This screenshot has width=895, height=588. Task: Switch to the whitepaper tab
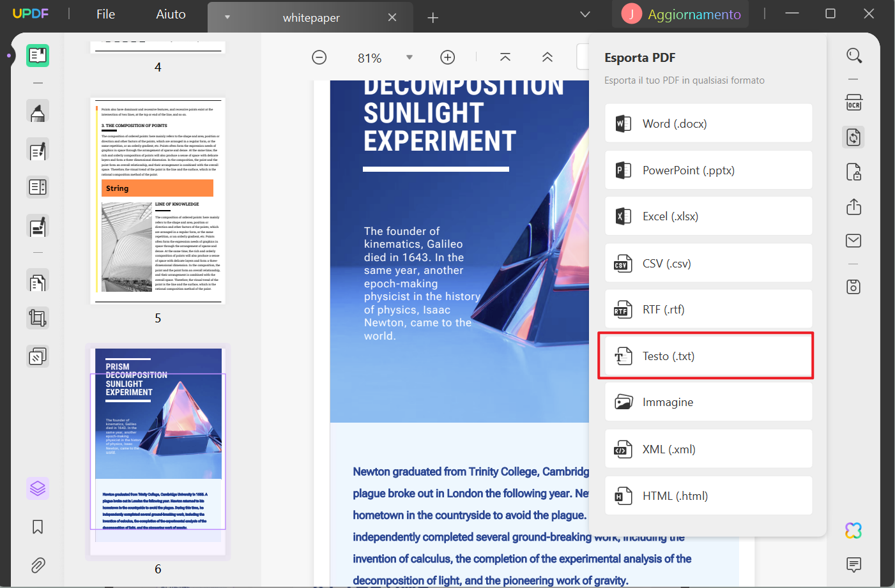311,18
